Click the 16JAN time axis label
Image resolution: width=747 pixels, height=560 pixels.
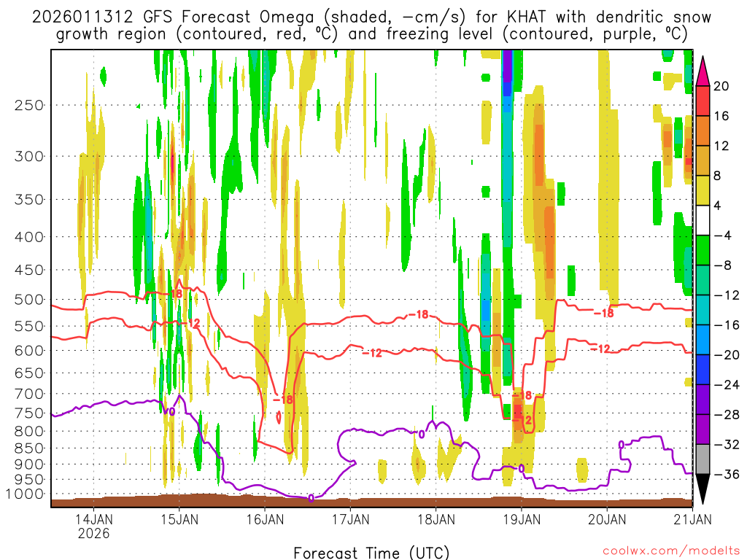click(x=265, y=519)
